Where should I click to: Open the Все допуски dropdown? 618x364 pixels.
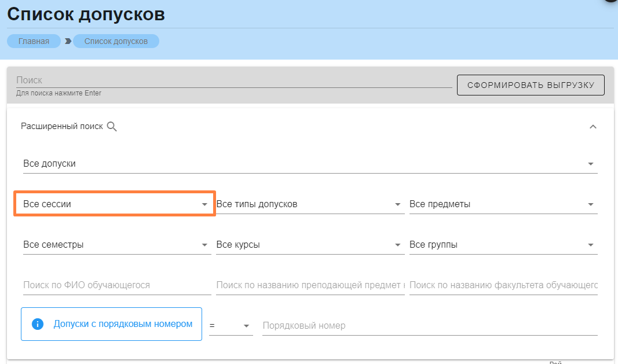[x=310, y=164]
